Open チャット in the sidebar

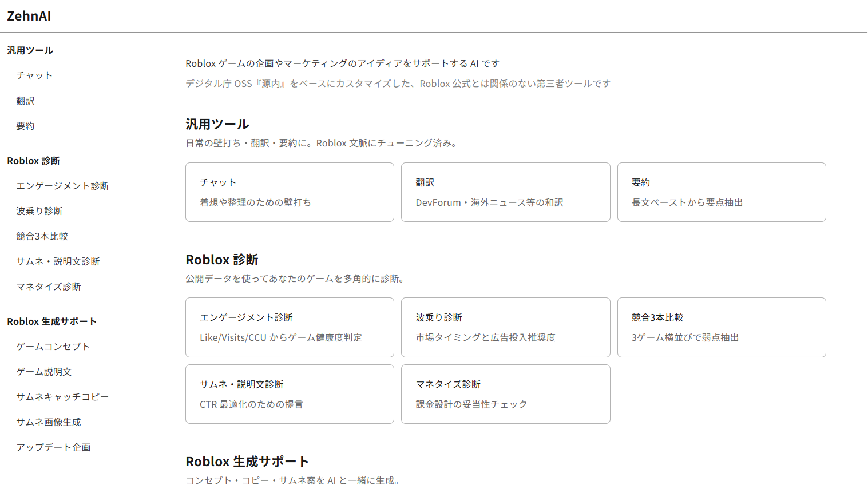coord(34,75)
